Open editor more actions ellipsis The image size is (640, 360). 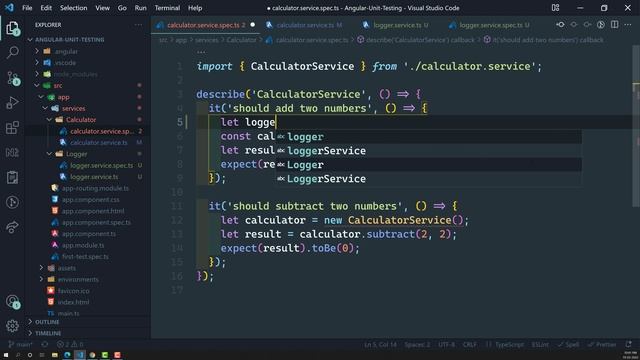628,25
